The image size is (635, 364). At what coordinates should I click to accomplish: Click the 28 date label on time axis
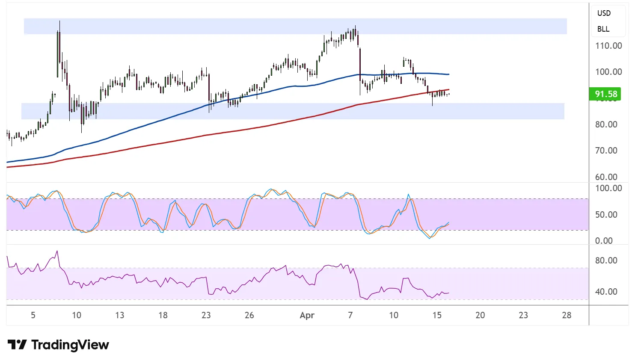(567, 315)
